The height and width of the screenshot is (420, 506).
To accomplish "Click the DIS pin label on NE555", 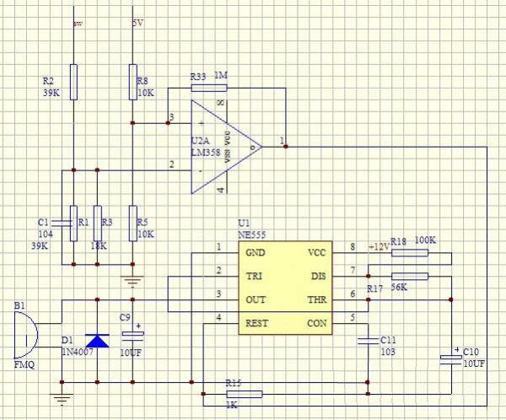I will (x=319, y=277).
